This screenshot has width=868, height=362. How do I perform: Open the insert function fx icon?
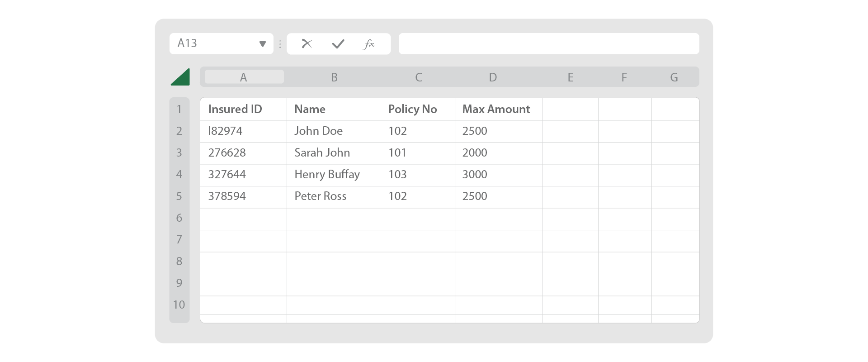369,44
